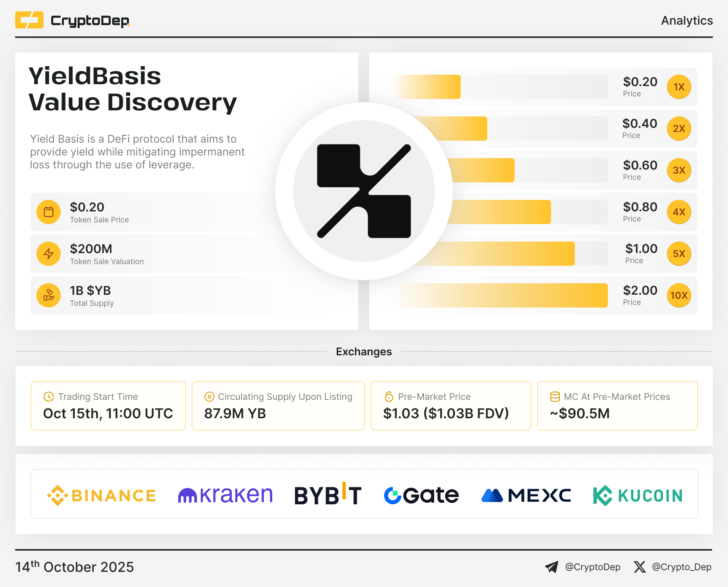Viewport: 728px width, 587px height.
Task: Select the 10X multiplier badge
Action: (x=679, y=295)
